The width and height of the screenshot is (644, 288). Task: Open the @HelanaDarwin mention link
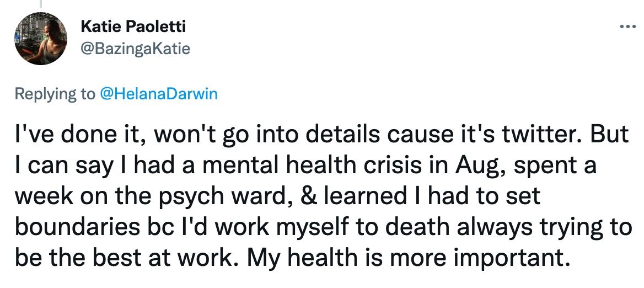[x=158, y=94]
